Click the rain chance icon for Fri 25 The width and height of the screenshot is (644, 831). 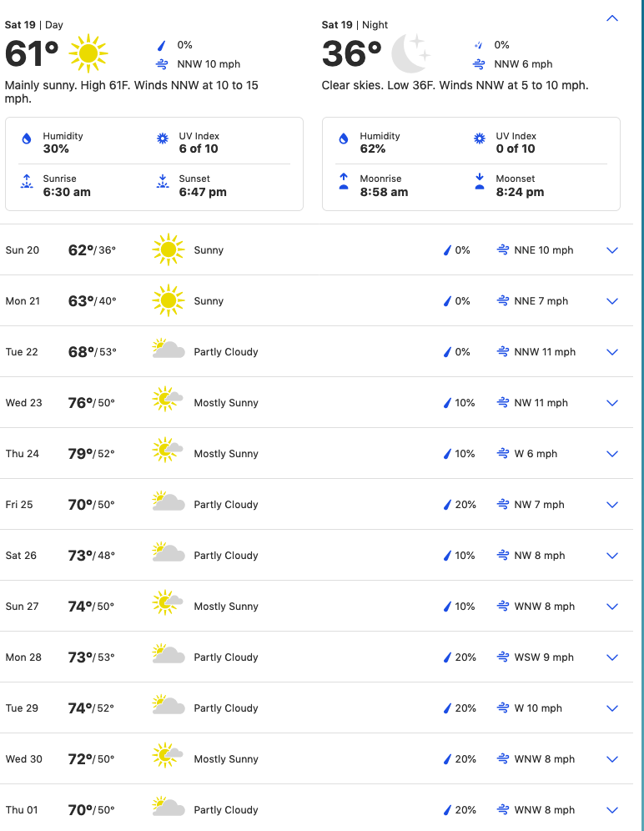[447, 505]
